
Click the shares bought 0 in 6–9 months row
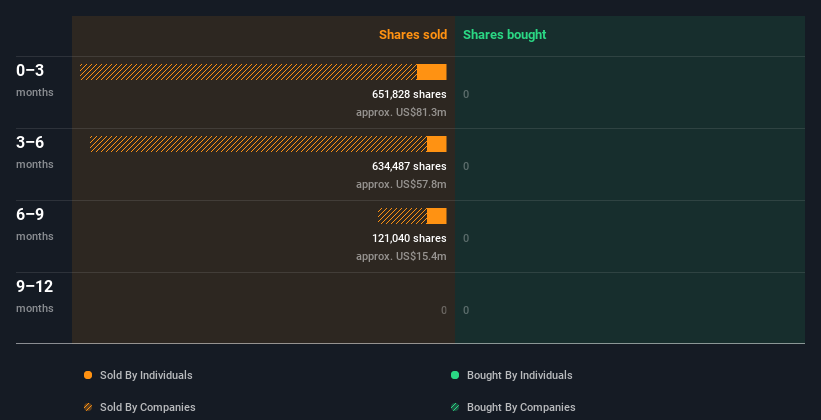(x=466, y=238)
